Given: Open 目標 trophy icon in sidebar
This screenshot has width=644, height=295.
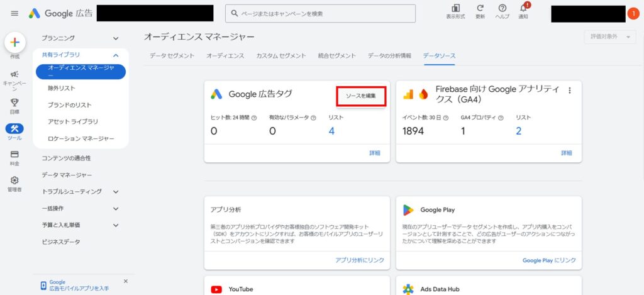Looking at the screenshot, I should [14, 103].
